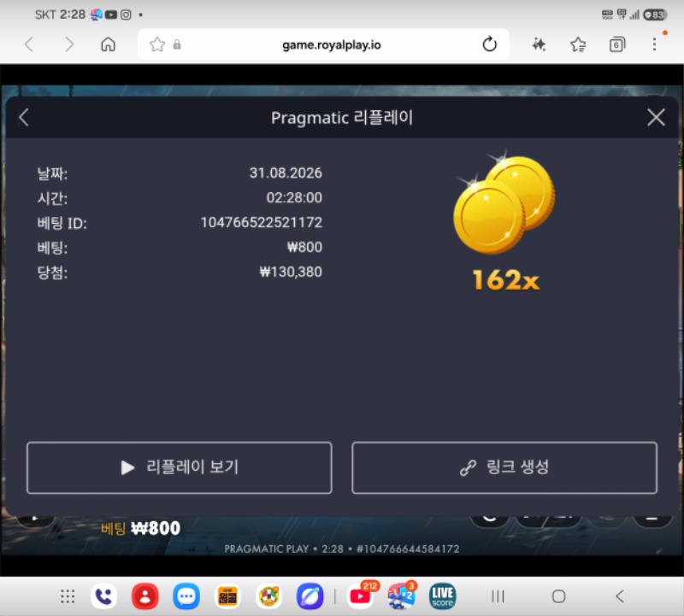
Task: Open the browser home page
Action: tap(108, 44)
